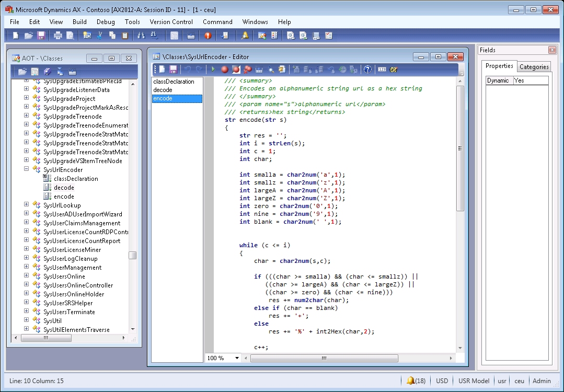Image resolution: width=564 pixels, height=392 pixels.
Task: Open the Version Control menu
Action: (171, 22)
